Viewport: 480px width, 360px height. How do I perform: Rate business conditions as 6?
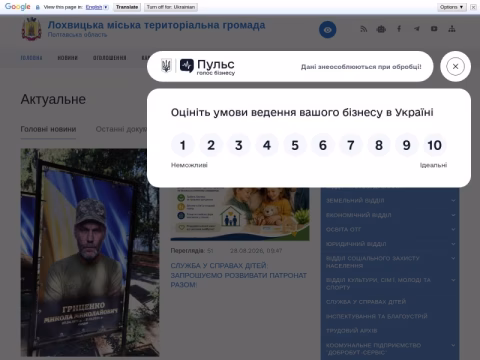tap(323, 145)
